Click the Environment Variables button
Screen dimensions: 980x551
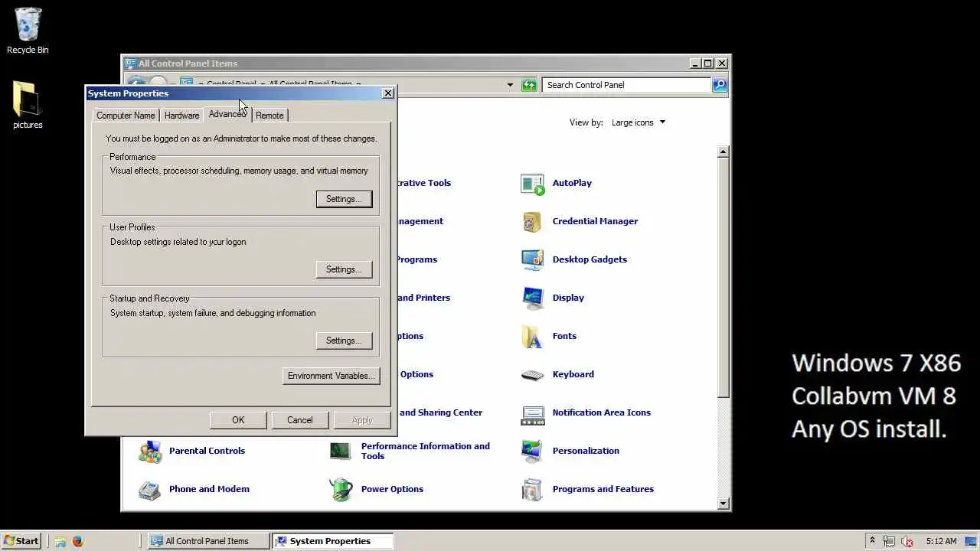(x=331, y=376)
